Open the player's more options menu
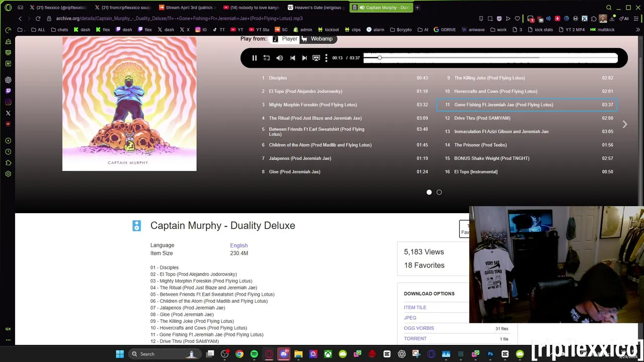Image resolution: width=644 pixels, height=362 pixels. (x=326, y=58)
